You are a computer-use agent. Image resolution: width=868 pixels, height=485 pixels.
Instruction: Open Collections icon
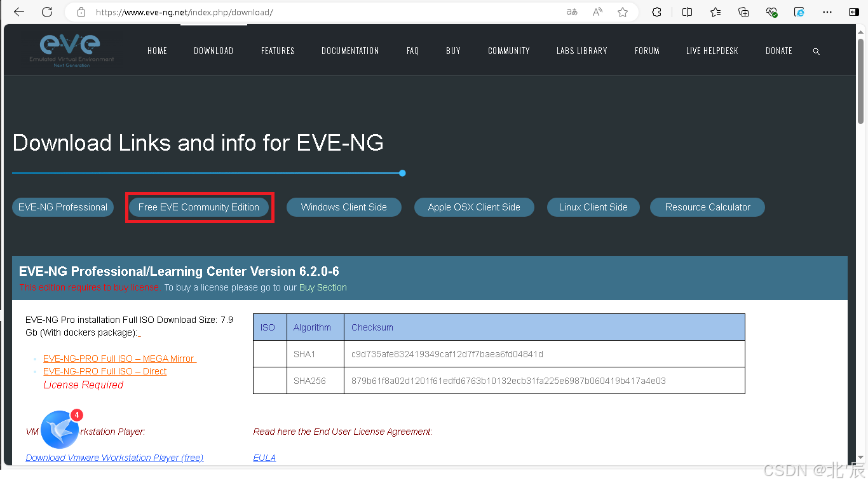point(743,12)
